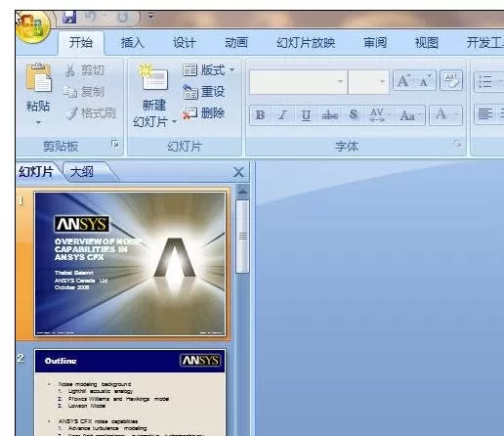This screenshot has width=504, height=436.
Task: Click the 新建幻灯片 new slide icon
Action: pos(153,78)
